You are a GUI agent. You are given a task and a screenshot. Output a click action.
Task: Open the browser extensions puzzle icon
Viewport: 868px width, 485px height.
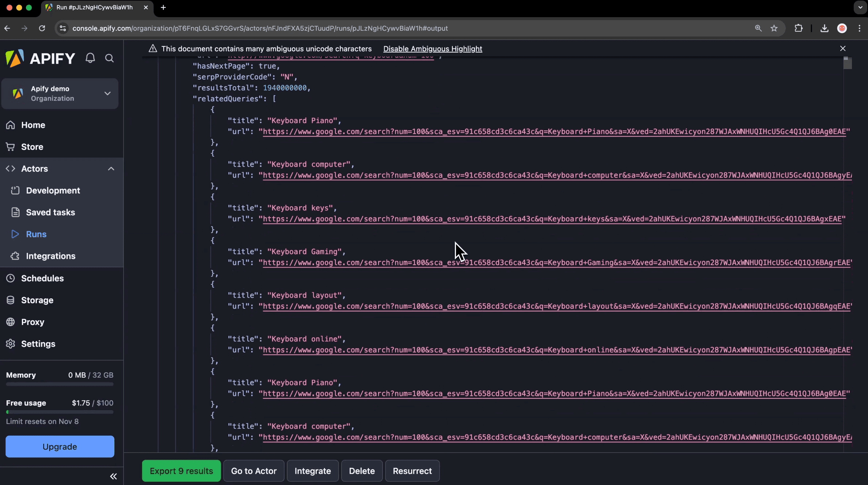(x=799, y=28)
